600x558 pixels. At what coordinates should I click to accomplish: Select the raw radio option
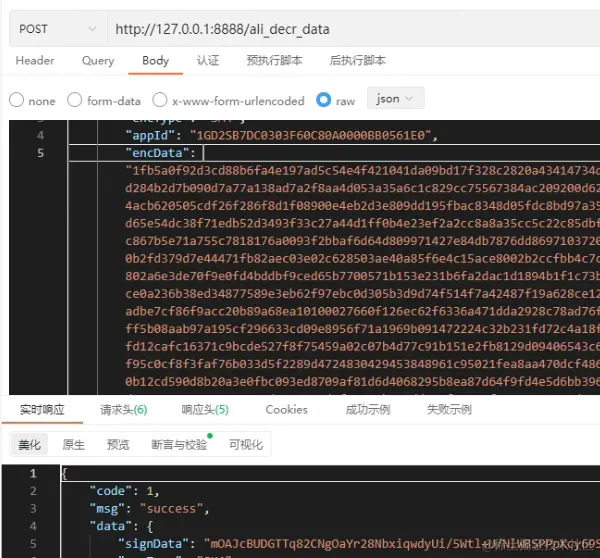(323, 100)
